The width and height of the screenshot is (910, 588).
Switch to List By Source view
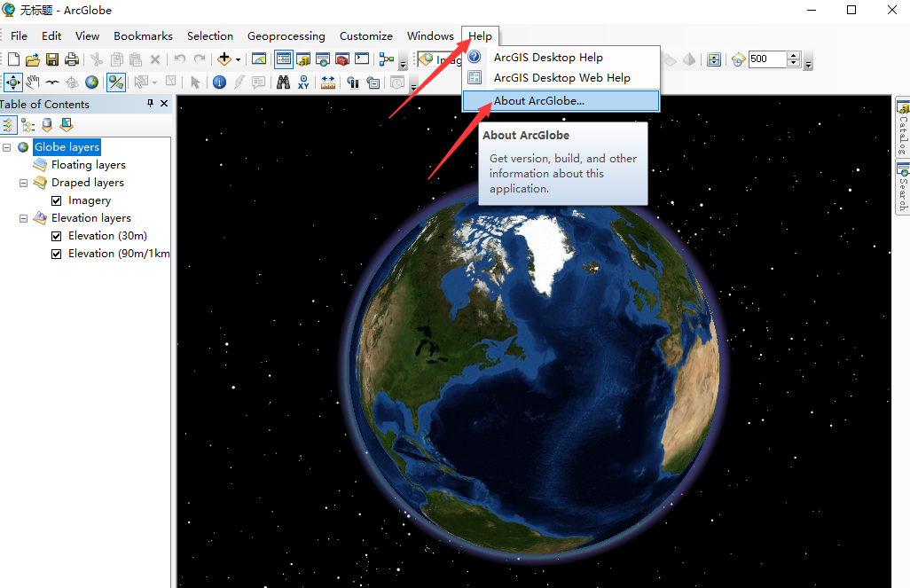tap(47, 125)
